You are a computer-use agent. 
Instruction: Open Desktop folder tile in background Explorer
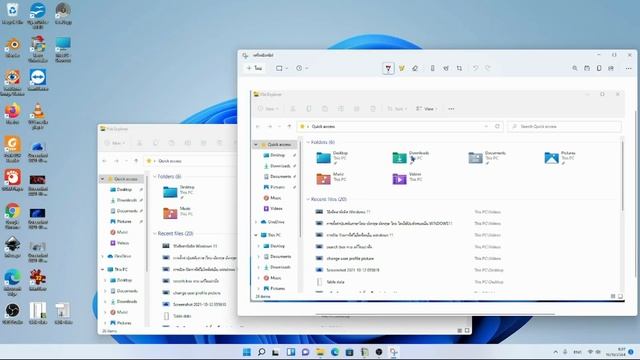tap(179, 191)
